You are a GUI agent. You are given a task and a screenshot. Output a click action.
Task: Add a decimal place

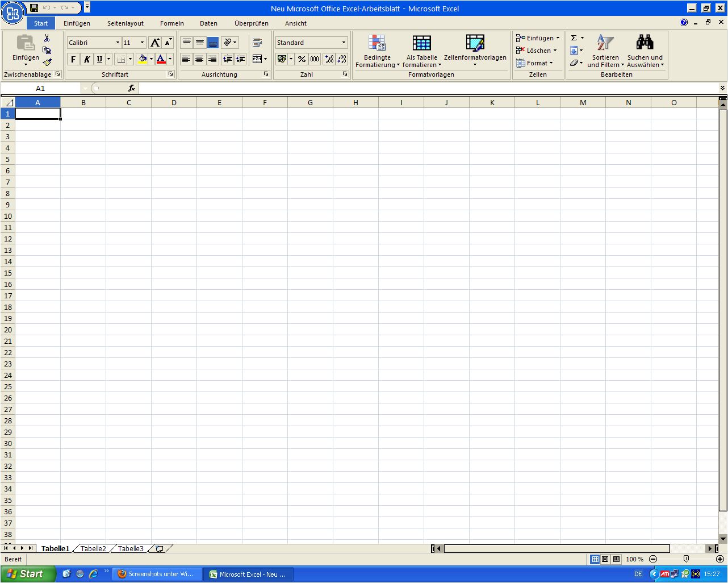329,59
